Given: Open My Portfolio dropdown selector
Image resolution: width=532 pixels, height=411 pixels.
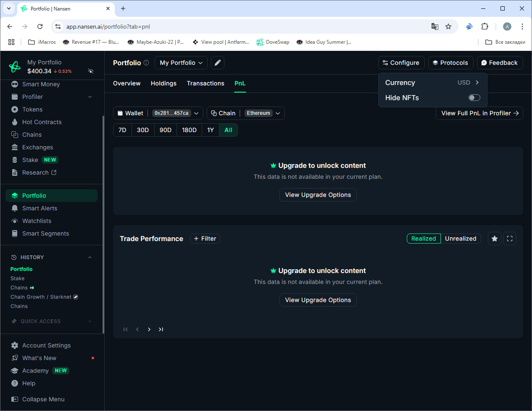Looking at the screenshot, I should (181, 63).
